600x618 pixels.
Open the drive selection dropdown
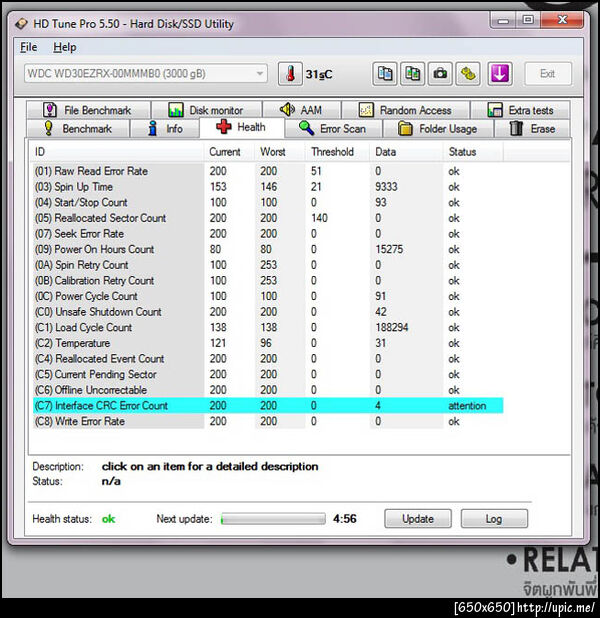tap(145, 73)
